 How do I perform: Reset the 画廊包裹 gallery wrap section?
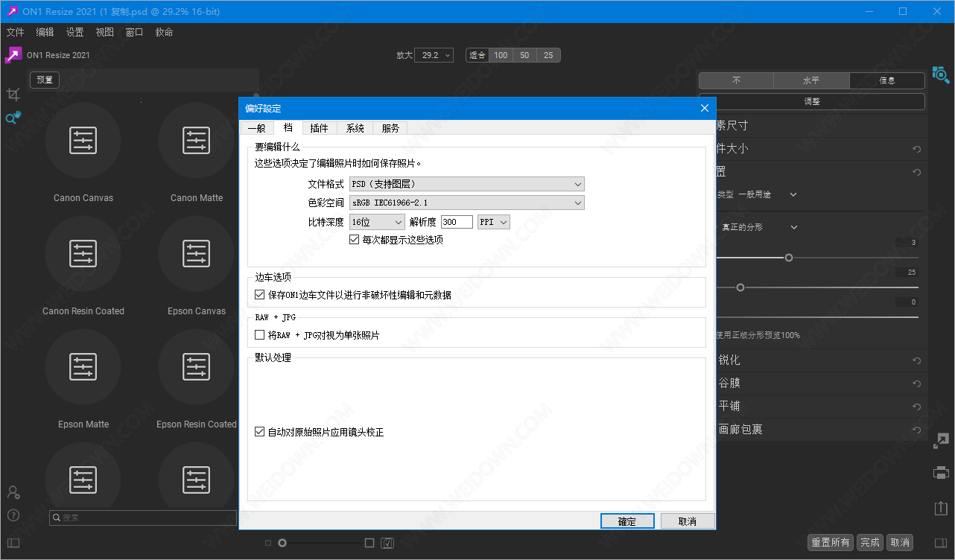click(x=917, y=430)
